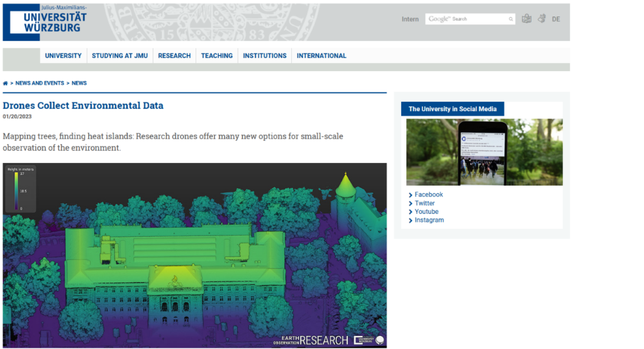Go to NEWS breadcrumb link

79,83
